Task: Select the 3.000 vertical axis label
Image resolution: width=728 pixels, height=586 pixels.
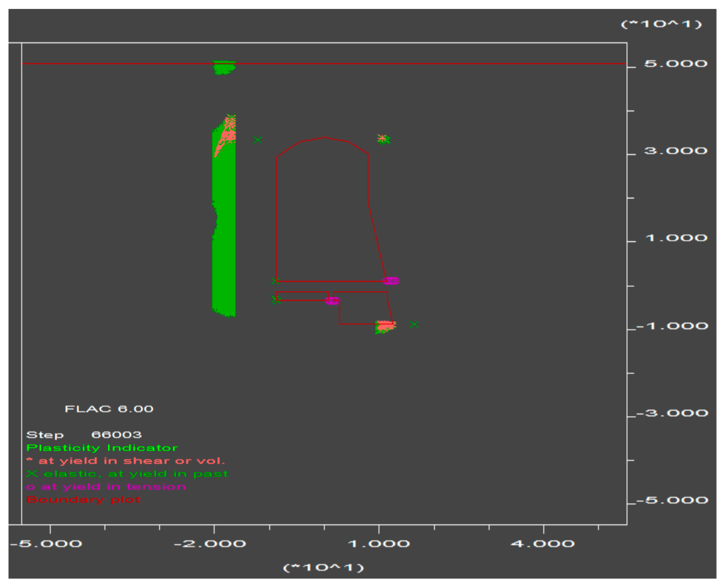Action: (676, 151)
